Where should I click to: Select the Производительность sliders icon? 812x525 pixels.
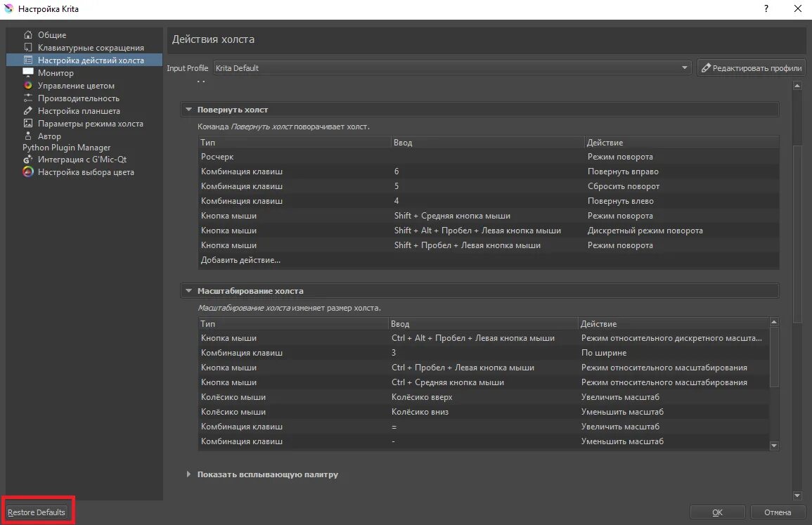[28, 98]
